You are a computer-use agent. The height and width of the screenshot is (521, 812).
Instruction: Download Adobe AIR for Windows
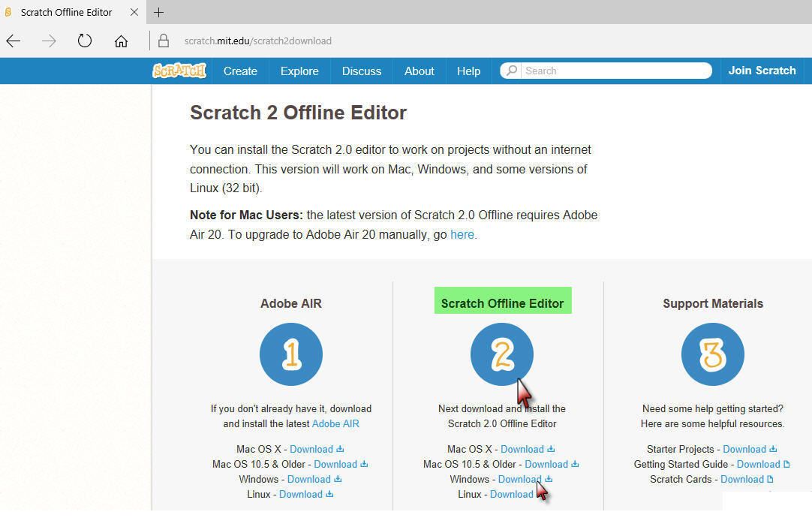pyautogui.click(x=308, y=479)
